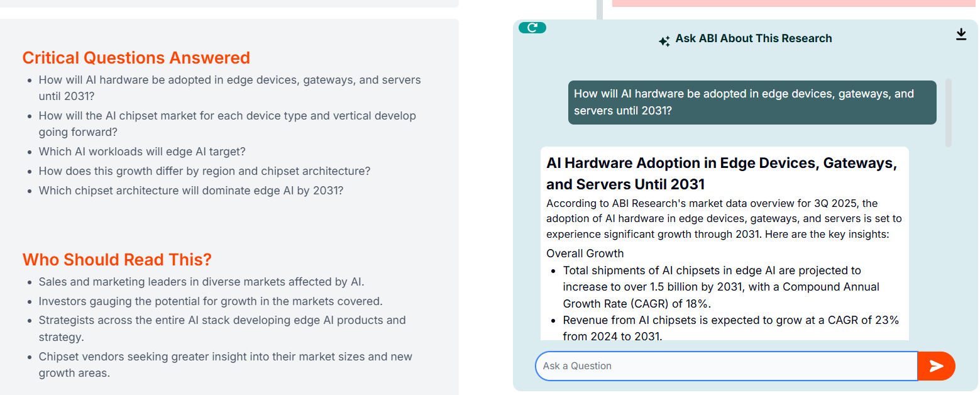Select the download transcript icon
Screen dimensions: 980x395
tap(961, 35)
